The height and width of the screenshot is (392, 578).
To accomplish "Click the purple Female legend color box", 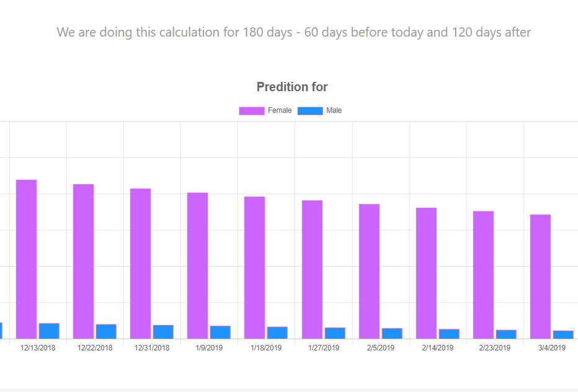I will pos(252,111).
